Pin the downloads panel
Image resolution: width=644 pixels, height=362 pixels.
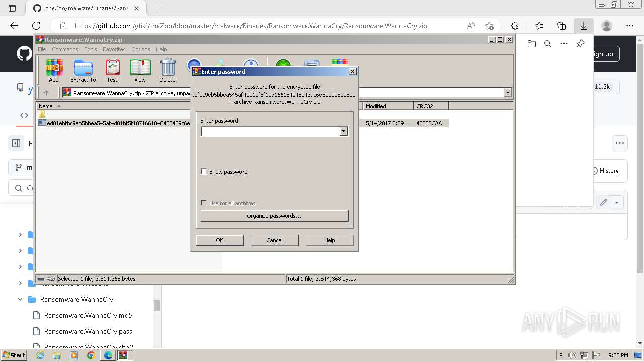tap(580, 44)
